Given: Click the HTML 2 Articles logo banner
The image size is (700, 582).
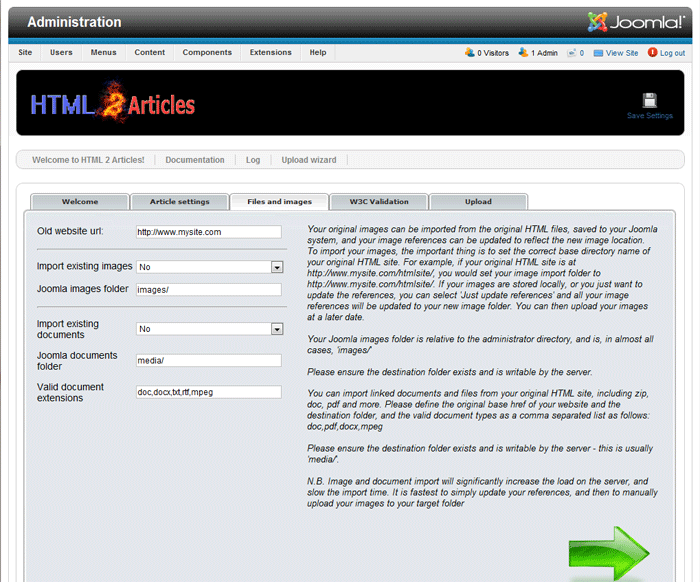Looking at the screenshot, I should pyautogui.click(x=112, y=104).
